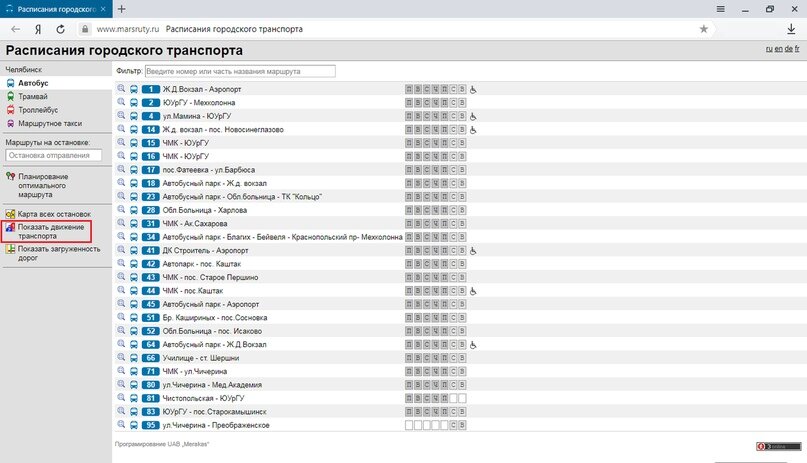Click route number badge 43
Image resolution: width=807 pixels, height=463 pixels.
pyautogui.click(x=150, y=277)
